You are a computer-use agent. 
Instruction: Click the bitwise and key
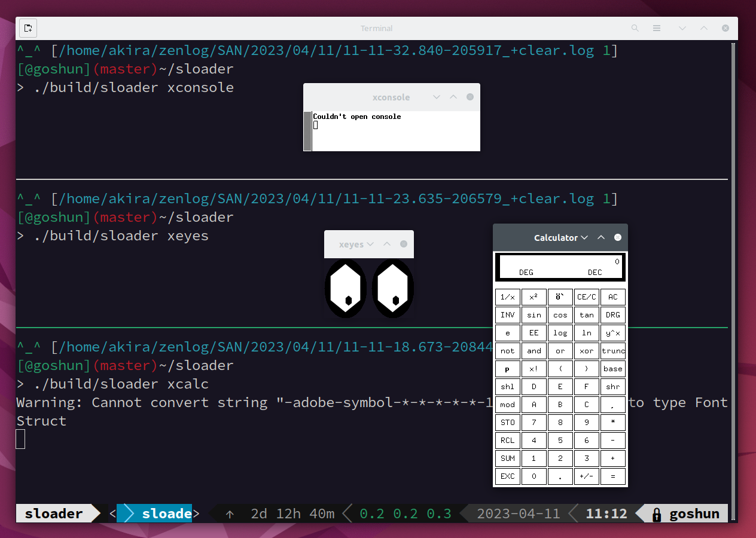coord(534,351)
